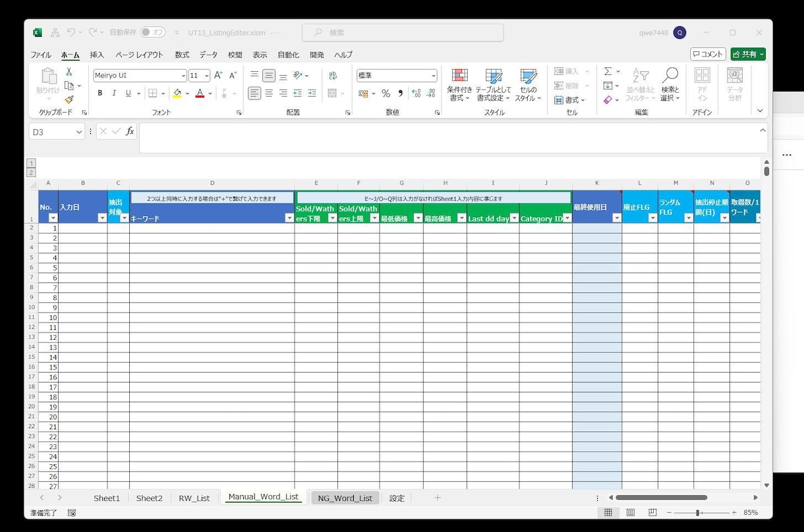Click the percent style icon
This screenshot has height=532, width=804.
[x=386, y=93]
